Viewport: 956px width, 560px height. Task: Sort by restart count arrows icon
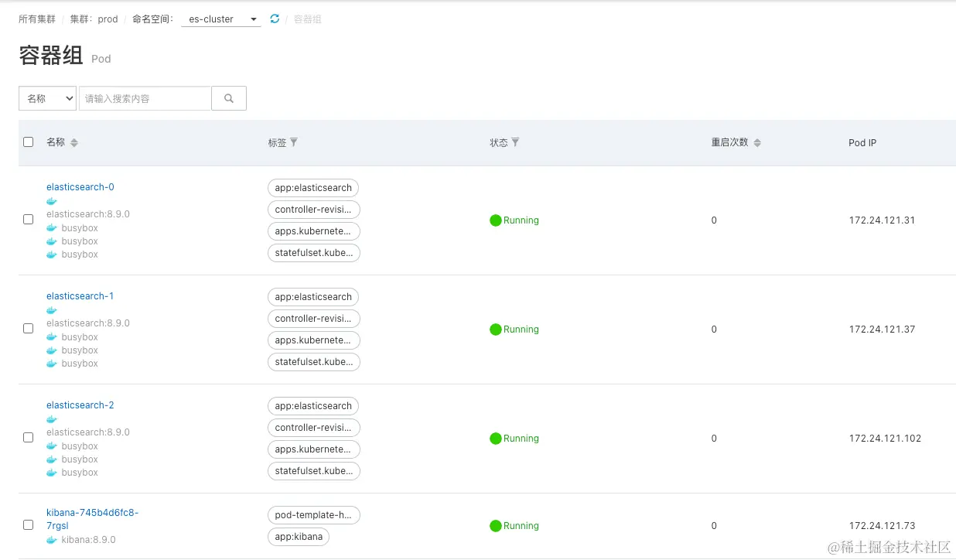[x=757, y=143]
